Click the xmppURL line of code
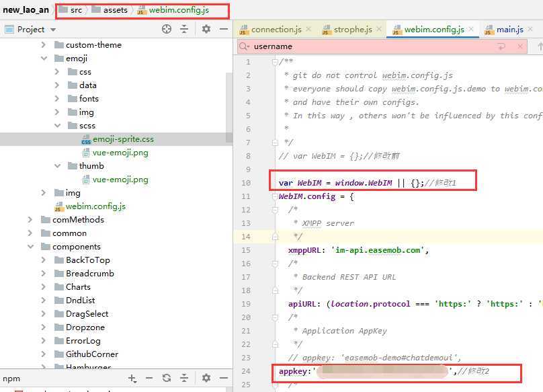 (x=358, y=250)
